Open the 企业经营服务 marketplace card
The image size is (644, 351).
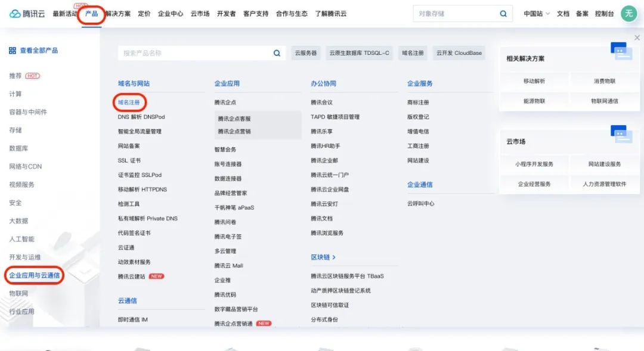(x=534, y=184)
